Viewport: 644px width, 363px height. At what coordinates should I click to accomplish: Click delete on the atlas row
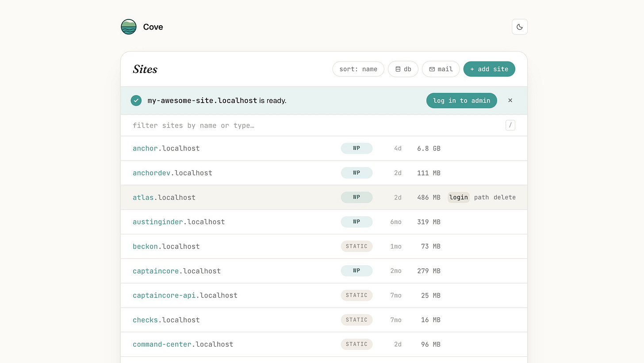[505, 198]
